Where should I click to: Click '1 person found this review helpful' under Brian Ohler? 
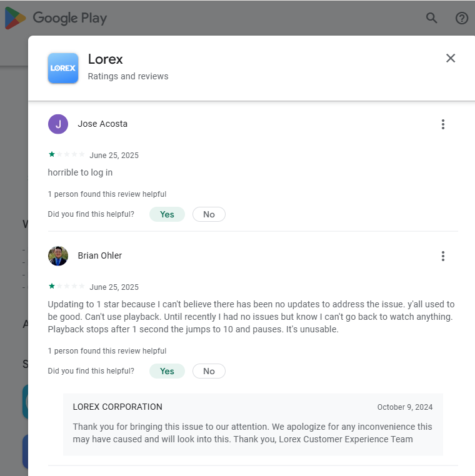pos(107,351)
